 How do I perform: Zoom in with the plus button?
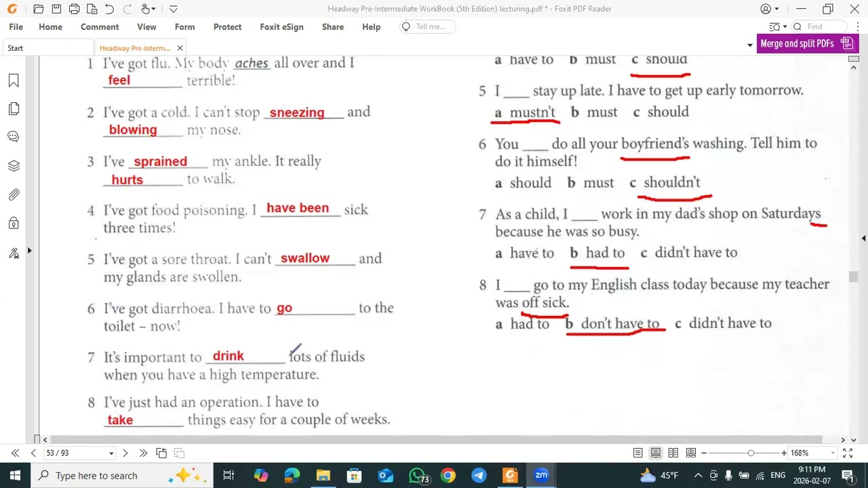click(x=784, y=453)
